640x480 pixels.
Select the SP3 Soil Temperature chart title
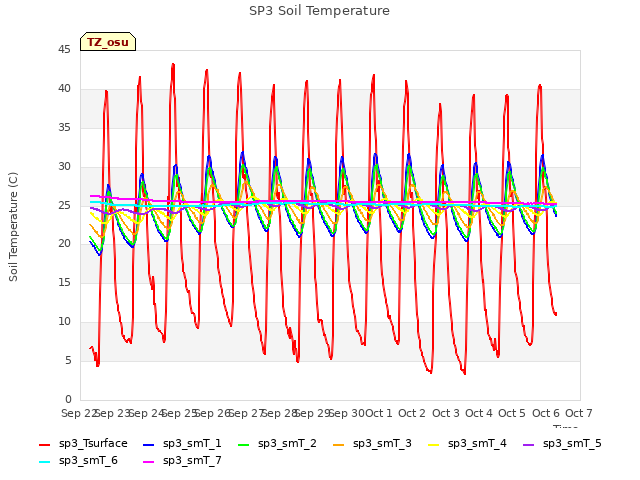point(319,11)
